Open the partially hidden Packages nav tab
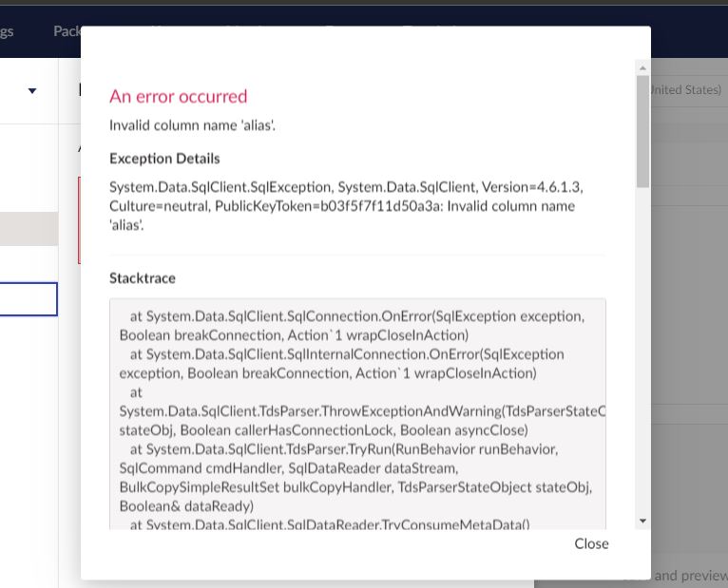Screen dimensions: 728x588 (x=67, y=31)
